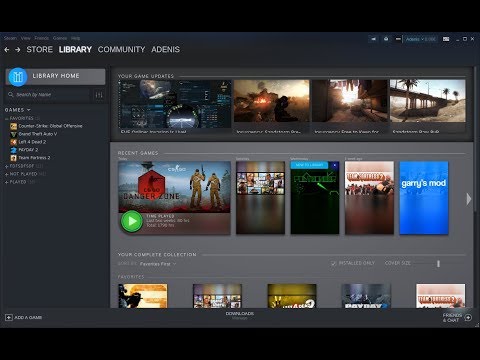Screen dimensions: 480x360
Task: Switch to the LIBRARY tab
Action: tap(75, 50)
